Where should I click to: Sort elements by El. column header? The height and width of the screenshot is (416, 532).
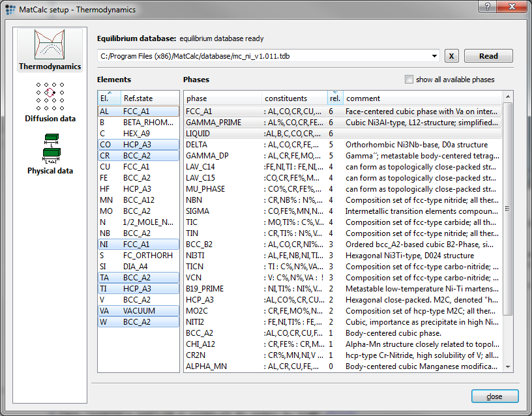coord(110,98)
